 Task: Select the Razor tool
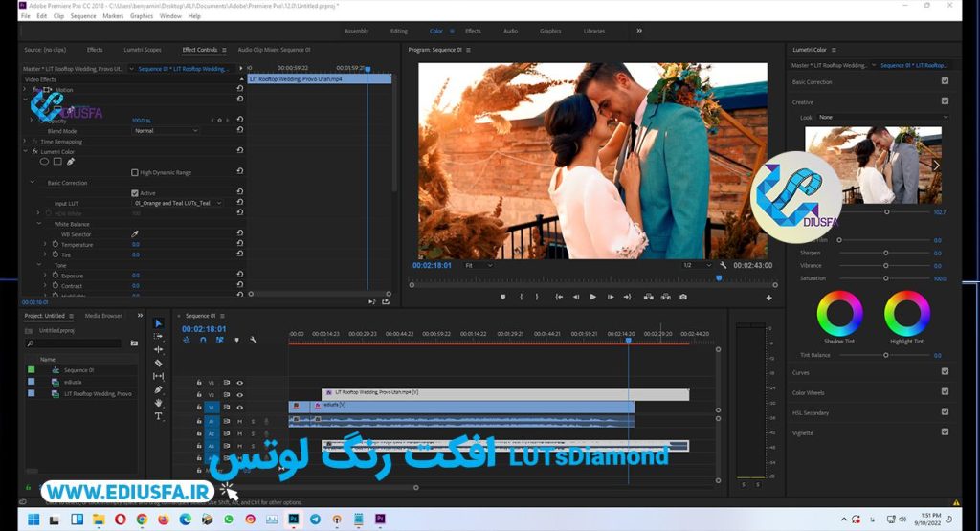158,363
